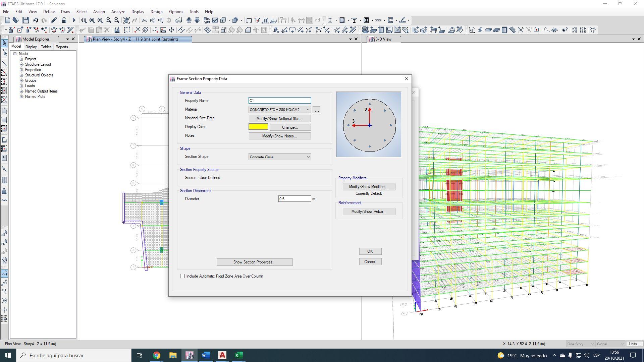Open the Material dropdown list
Screen dimensions: 644x362
308,110
